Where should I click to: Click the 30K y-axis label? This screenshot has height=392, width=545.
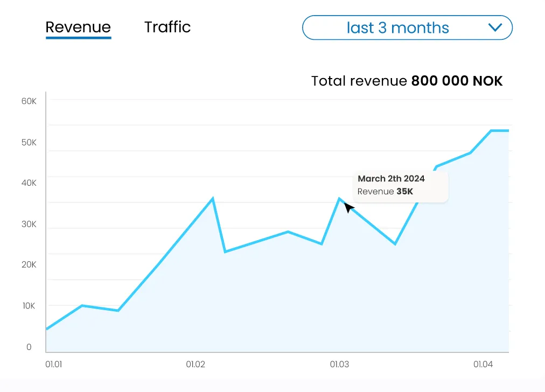(29, 224)
